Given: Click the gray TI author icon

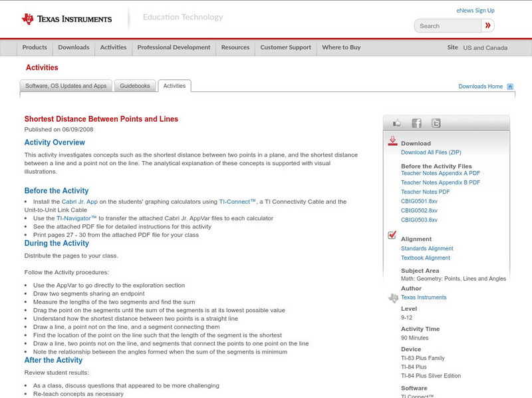Looking at the screenshot, I should pyautogui.click(x=393, y=298).
